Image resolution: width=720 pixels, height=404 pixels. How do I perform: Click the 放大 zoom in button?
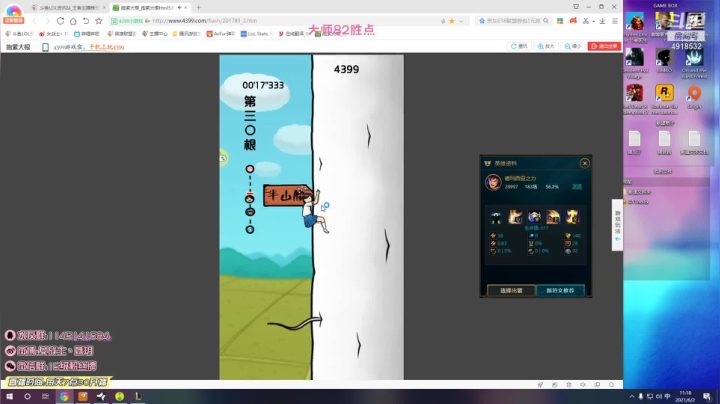(546, 46)
